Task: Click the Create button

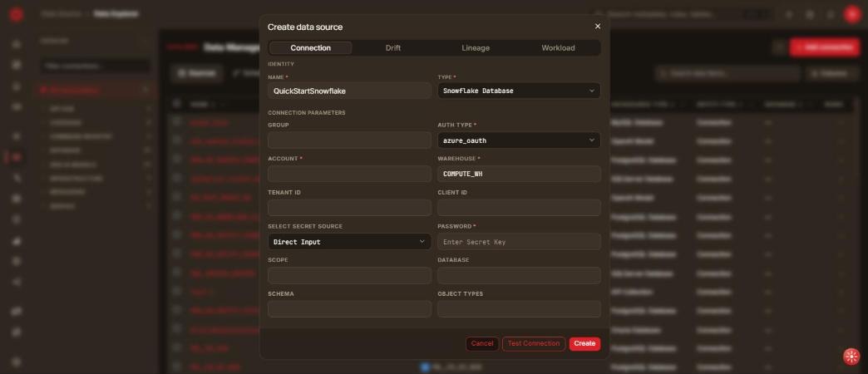Action: [584, 343]
